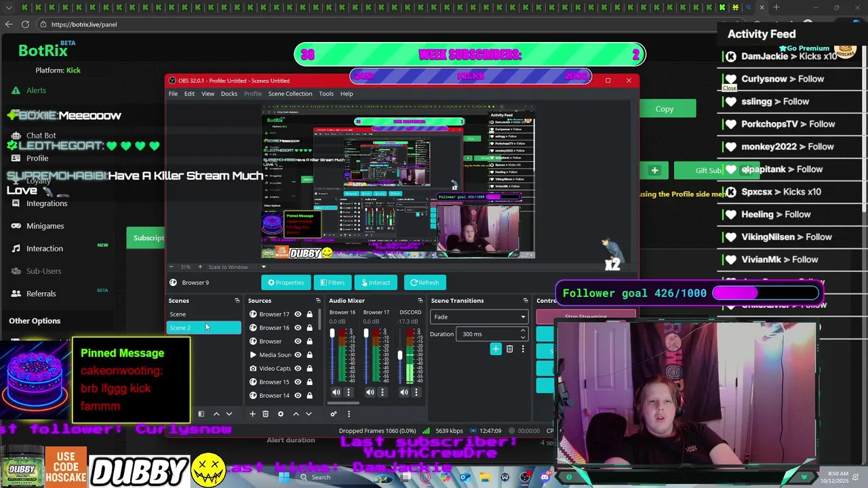
Task: Select the scene named Scene
Action: point(203,314)
